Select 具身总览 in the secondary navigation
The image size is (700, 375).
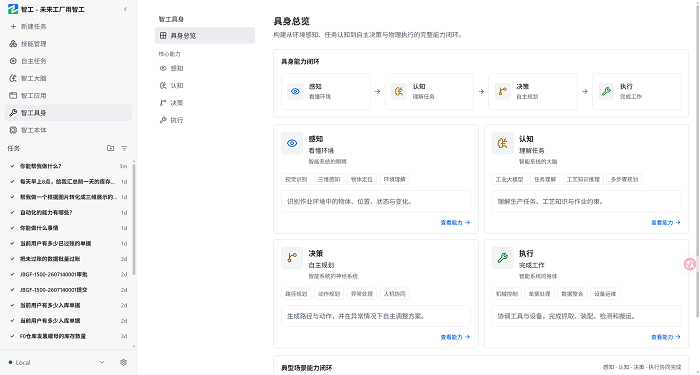[205, 36]
